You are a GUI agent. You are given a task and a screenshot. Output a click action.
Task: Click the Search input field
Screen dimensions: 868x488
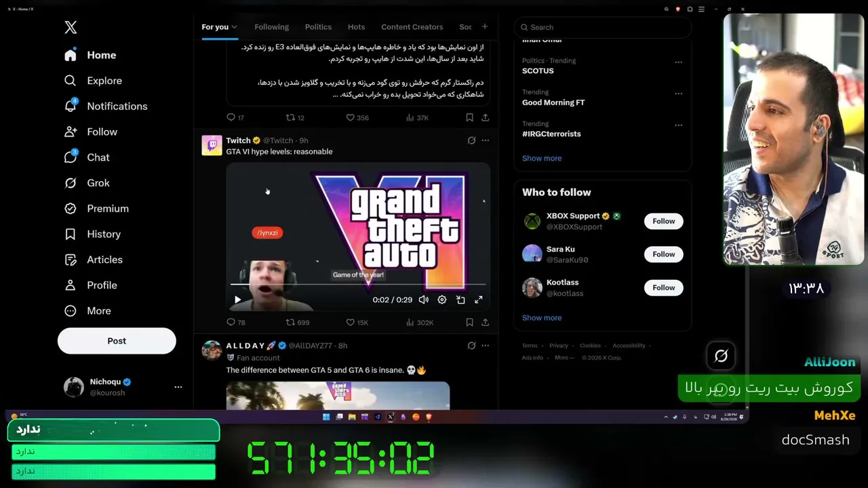pyautogui.click(x=602, y=27)
